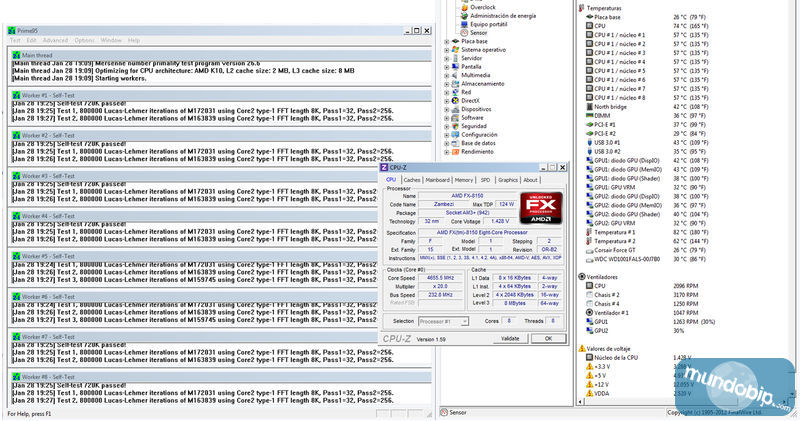Switch to the SPD tab in CPU-Z
800x421 pixels.
(x=485, y=180)
